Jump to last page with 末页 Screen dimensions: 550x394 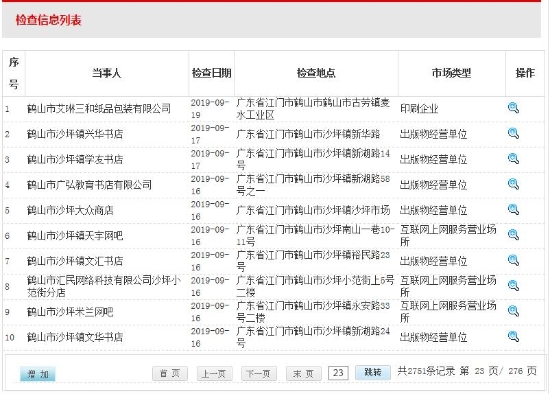(304, 373)
